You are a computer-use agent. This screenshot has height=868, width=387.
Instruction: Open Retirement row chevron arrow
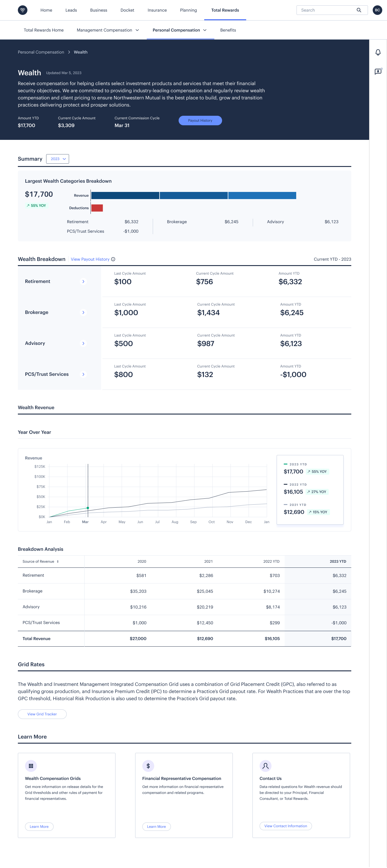coord(83,281)
